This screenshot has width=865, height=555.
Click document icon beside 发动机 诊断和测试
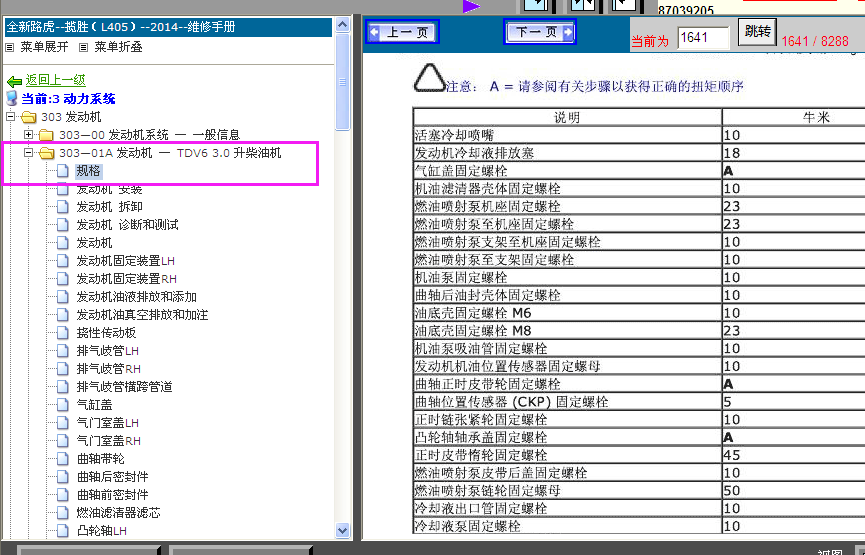tap(63, 225)
